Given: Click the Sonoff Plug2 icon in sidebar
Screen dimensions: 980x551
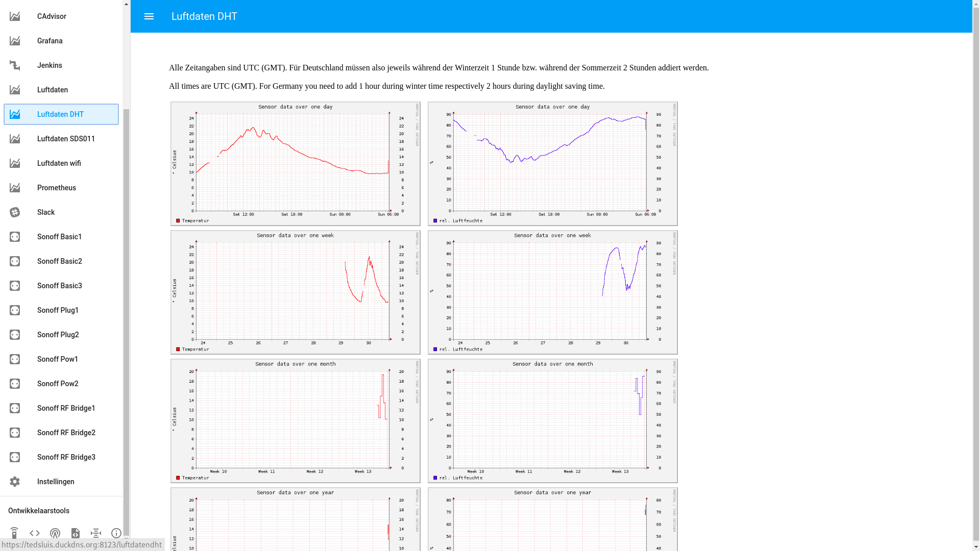Looking at the screenshot, I should 14,334.
